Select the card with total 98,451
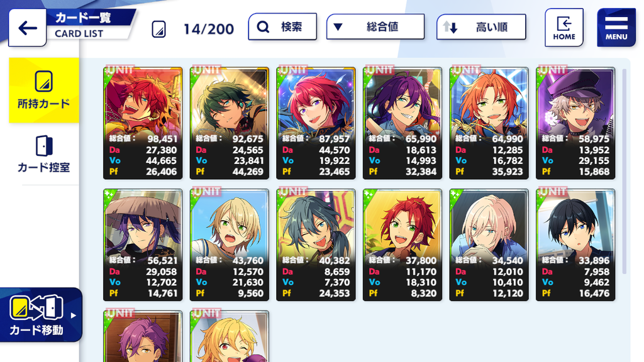Image resolution: width=644 pixels, height=362 pixels. click(143, 123)
